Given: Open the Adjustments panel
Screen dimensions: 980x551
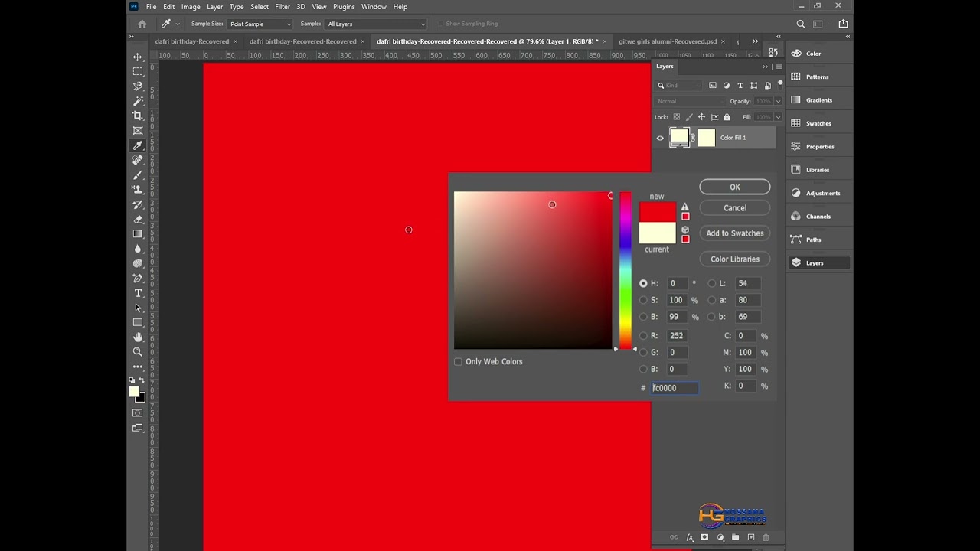Looking at the screenshot, I should point(818,193).
